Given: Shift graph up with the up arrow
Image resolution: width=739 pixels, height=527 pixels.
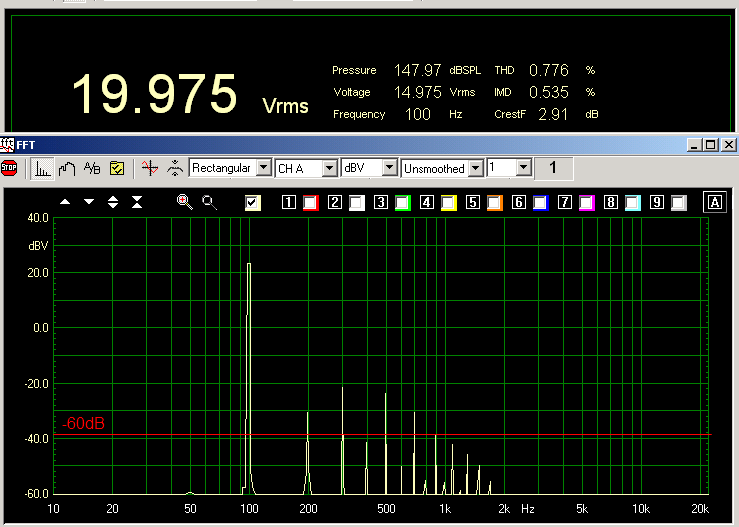Looking at the screenshot, I should (x=65, y=202).
